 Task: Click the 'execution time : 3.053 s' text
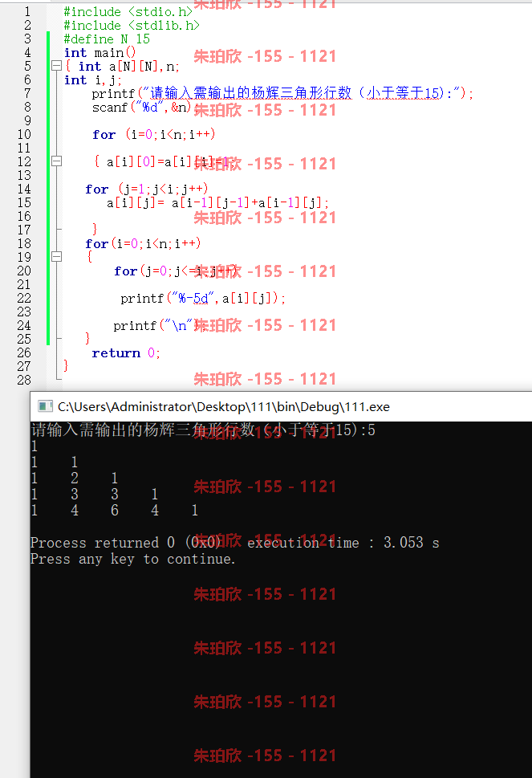(343, 543)
